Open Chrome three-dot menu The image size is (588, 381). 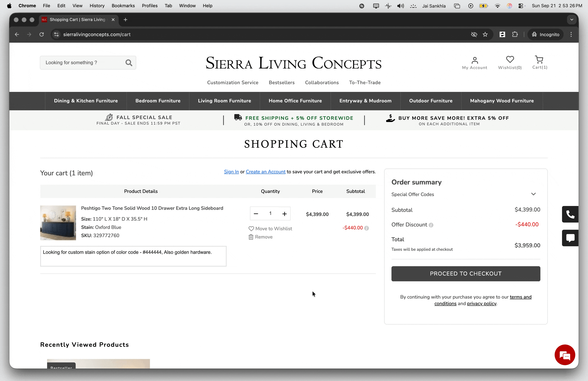[571, 35]
